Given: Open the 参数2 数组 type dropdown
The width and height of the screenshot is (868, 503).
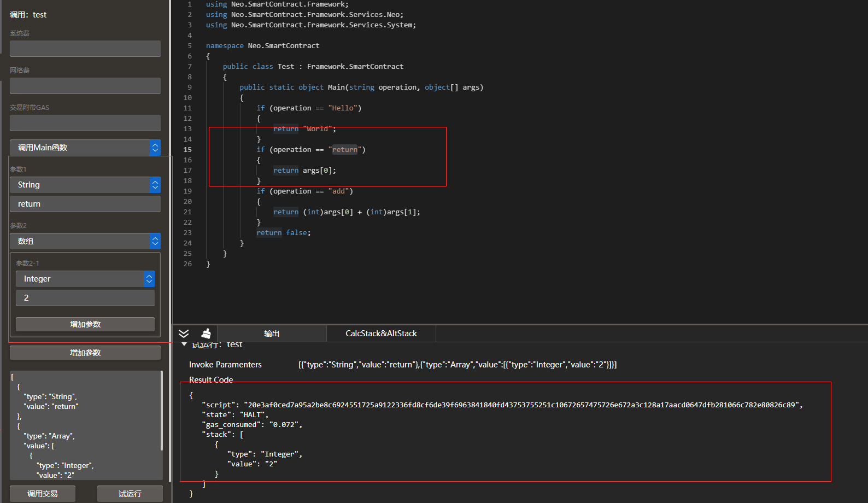Looking at the screenshot, I should coord(85,241).
